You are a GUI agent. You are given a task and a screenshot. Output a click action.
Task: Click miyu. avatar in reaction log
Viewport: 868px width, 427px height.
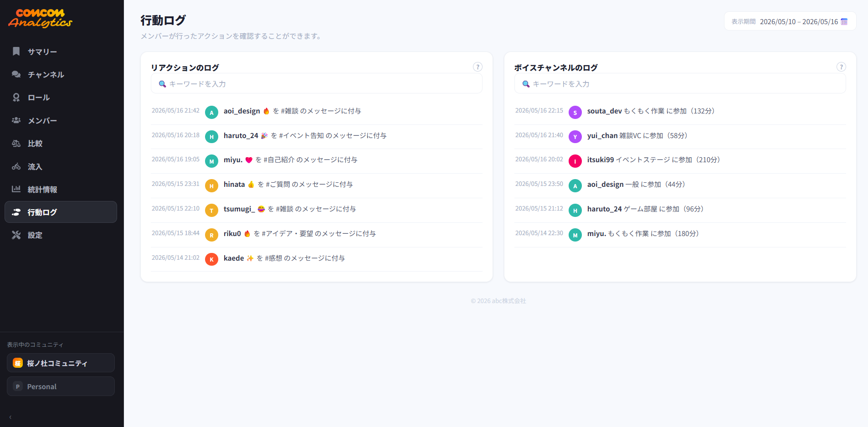pos(211,161)
